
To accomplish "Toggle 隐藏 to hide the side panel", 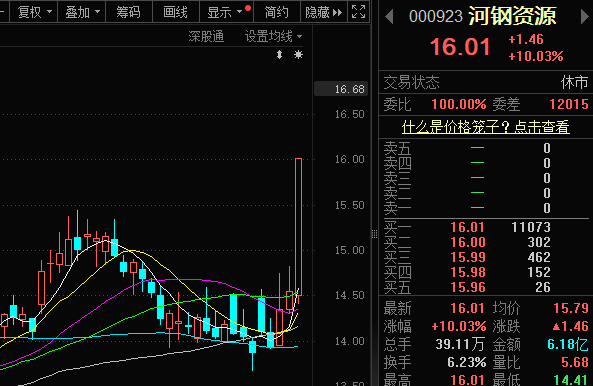I will tap(318, 12).
